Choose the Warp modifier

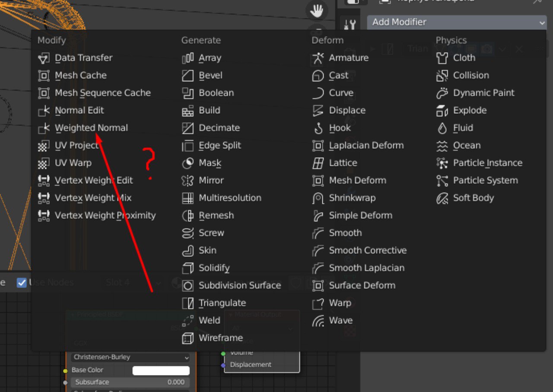[340, 303]
